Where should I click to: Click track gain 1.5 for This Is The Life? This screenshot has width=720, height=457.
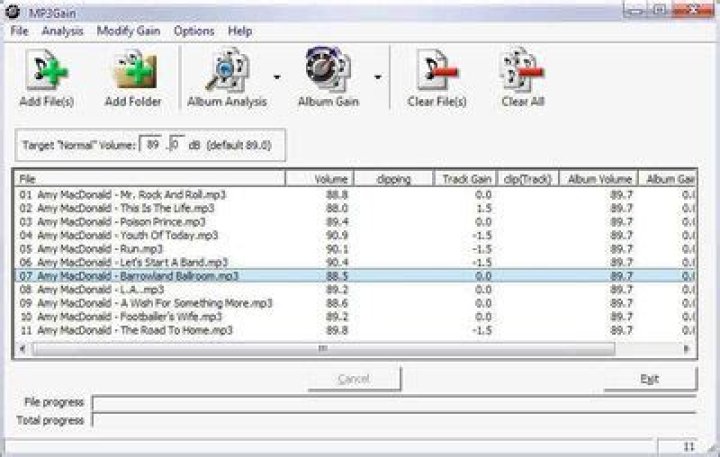[484, 208]
